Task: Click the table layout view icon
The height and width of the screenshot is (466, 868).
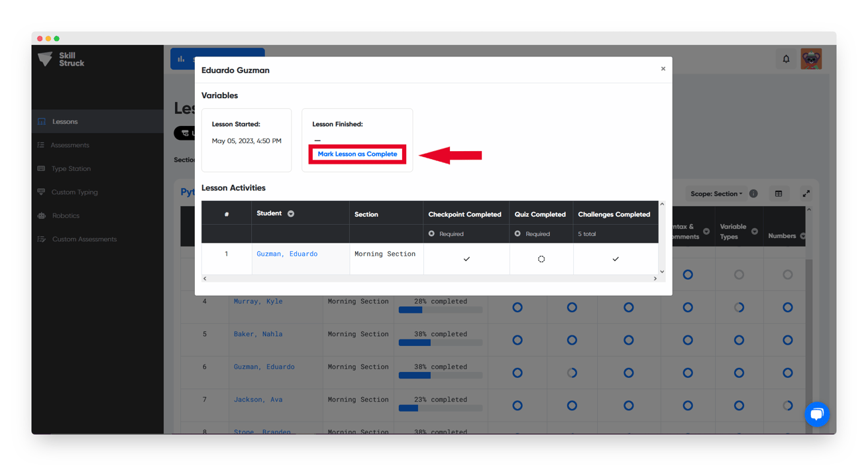Action: (x=779, y=194)
